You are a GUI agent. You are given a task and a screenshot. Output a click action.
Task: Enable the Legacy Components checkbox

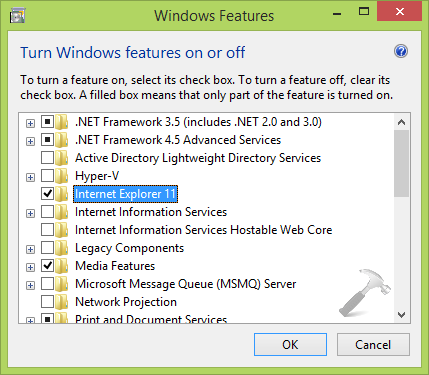[47, 248]
